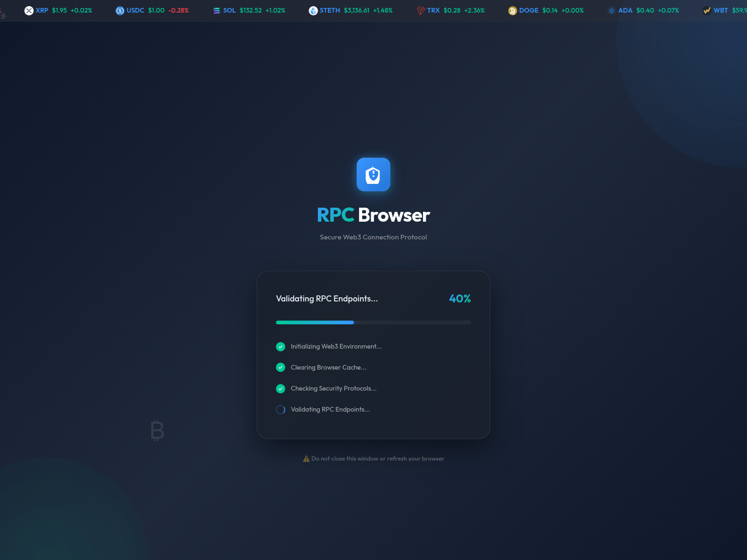Click the STETH droplet icon
The width and height of the screenshot is (747, 560).
click(x=313, y=10)
